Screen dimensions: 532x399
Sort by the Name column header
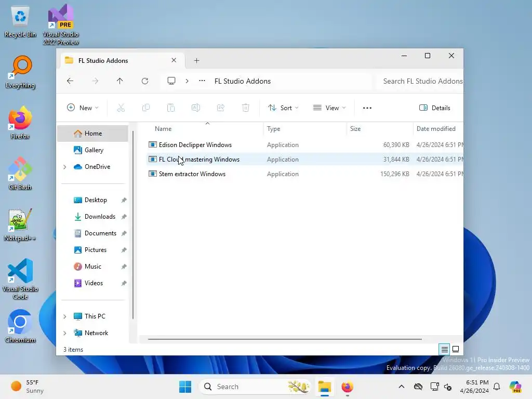(x=205, y=129)
